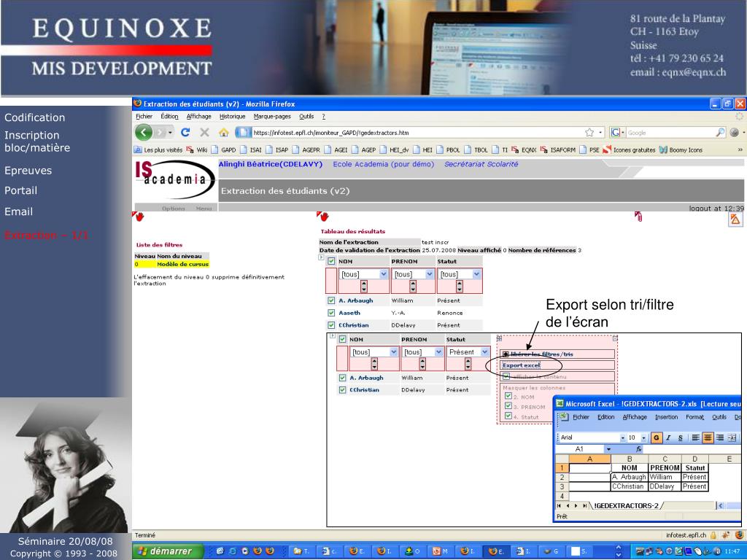Click the search magnifier in the Google box
The image size is (747, 560).
tap(720, 133)
